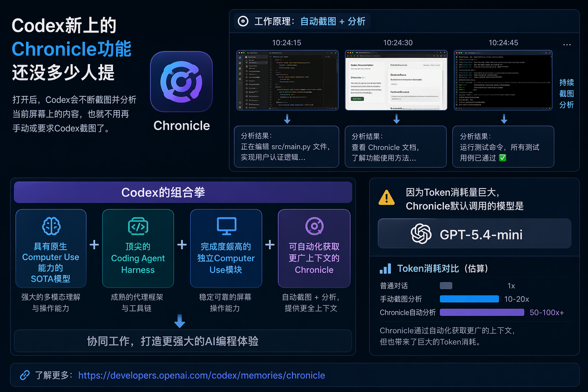This screenshot has height=392, width=588.
Task: Click the bar chart icon beside Token消耗对比
Action: (385, 269)
